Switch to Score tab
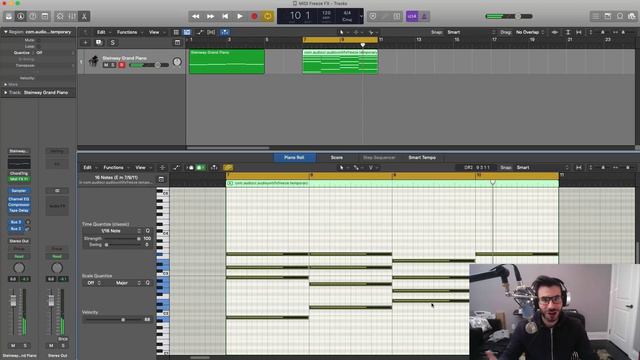Viewport: 640px width, 360px height. pyautogui.click(x=337, y=157)
